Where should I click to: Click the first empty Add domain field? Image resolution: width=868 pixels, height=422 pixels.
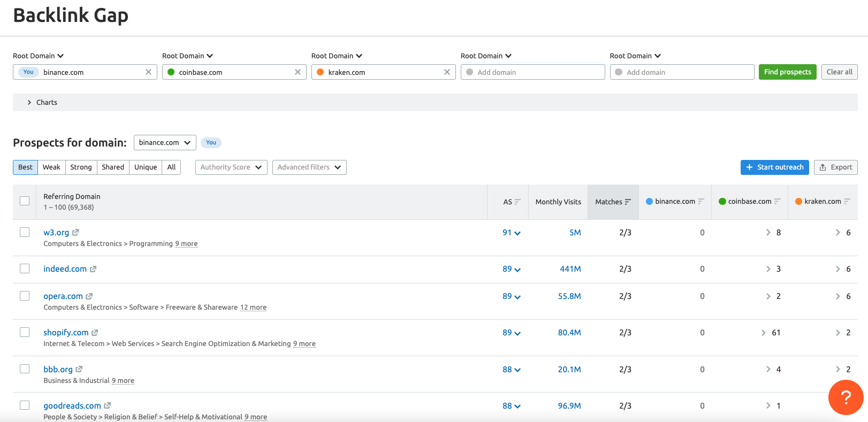[533, 72]
